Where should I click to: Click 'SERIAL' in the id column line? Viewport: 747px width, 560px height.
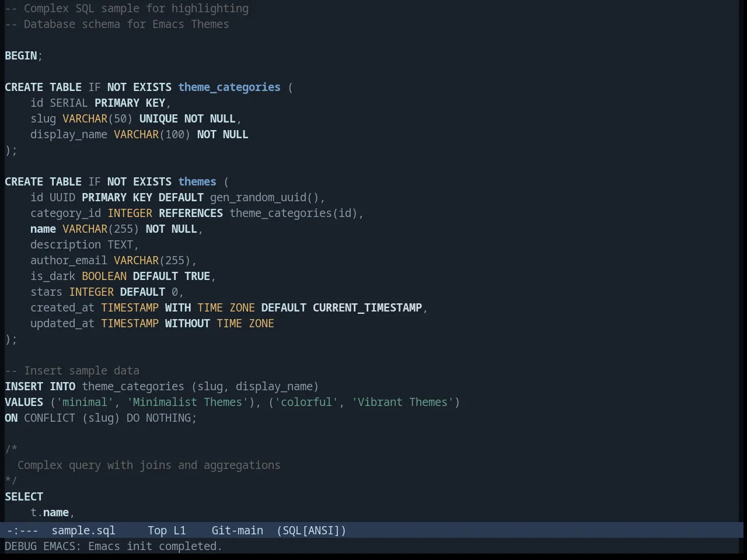[69, 103]
